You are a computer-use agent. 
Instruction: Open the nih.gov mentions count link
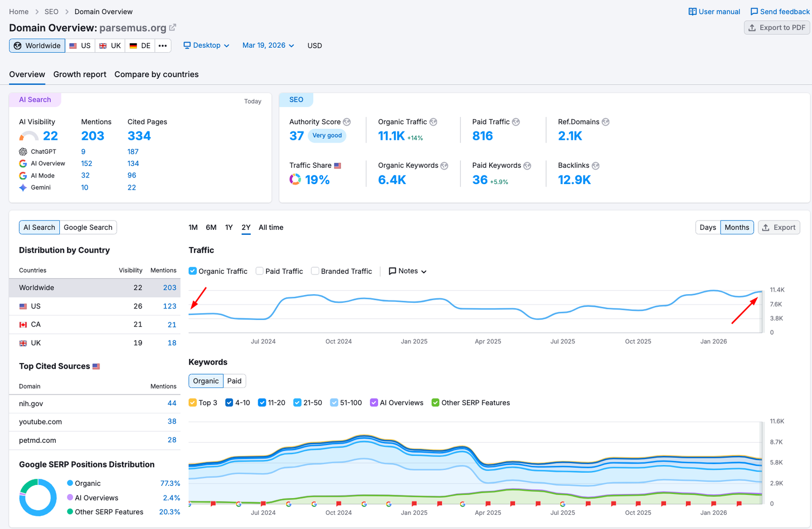click(x=172, y=403)
